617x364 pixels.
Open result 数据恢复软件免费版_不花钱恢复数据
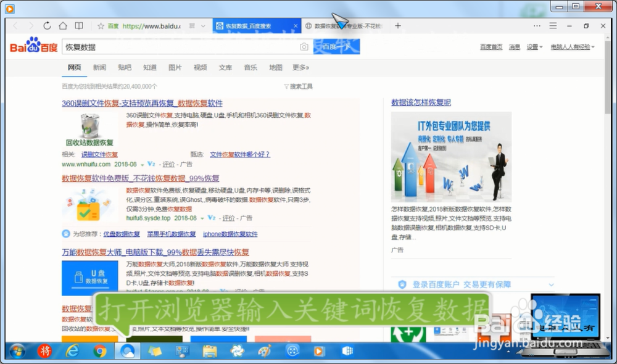[141, 178]
